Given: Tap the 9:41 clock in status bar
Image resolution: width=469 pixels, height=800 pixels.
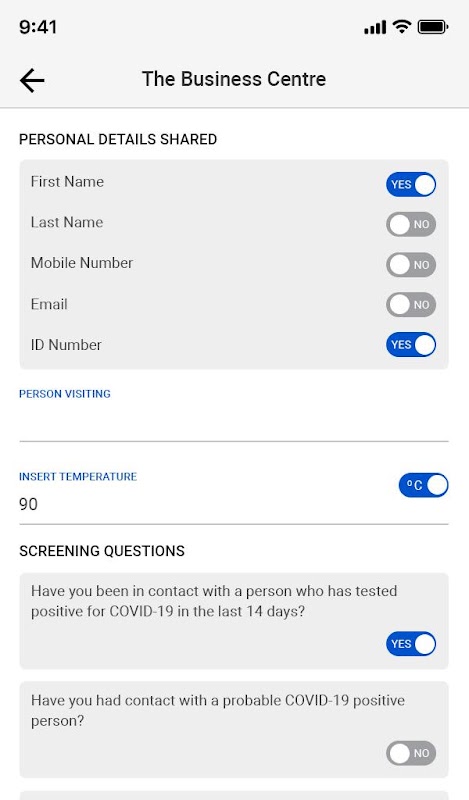Looking at the screenshot, I should [x=38, y=27].
